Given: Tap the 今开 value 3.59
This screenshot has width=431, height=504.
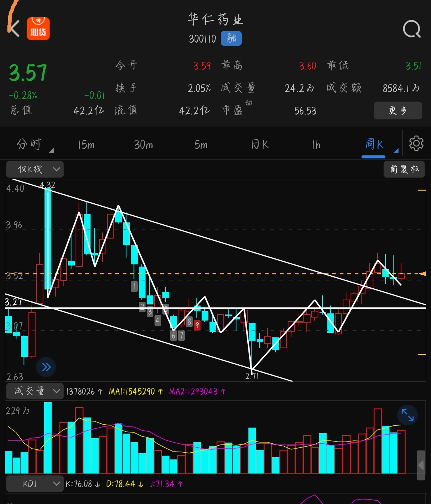Looking at the screenshot, I should coord(202,66).
